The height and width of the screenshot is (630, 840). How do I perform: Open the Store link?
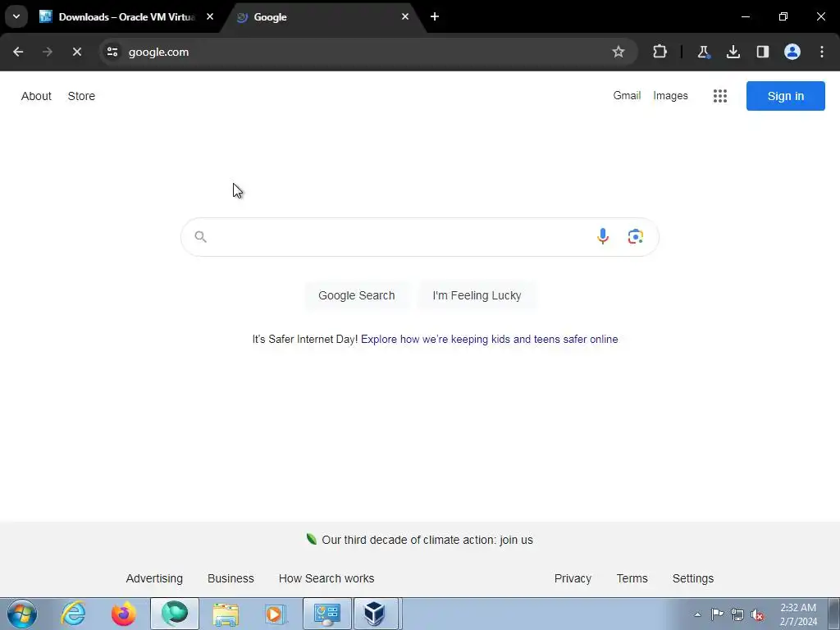point(81,96)
